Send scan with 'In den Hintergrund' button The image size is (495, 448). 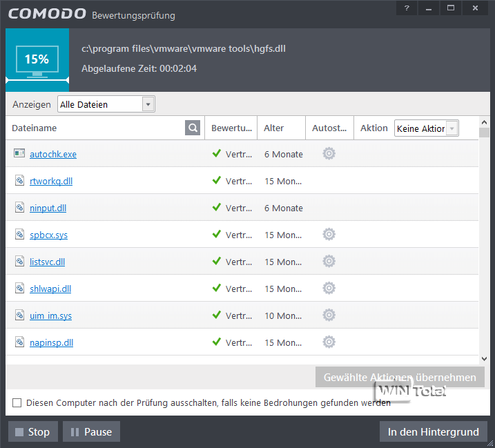pos(434,431)
